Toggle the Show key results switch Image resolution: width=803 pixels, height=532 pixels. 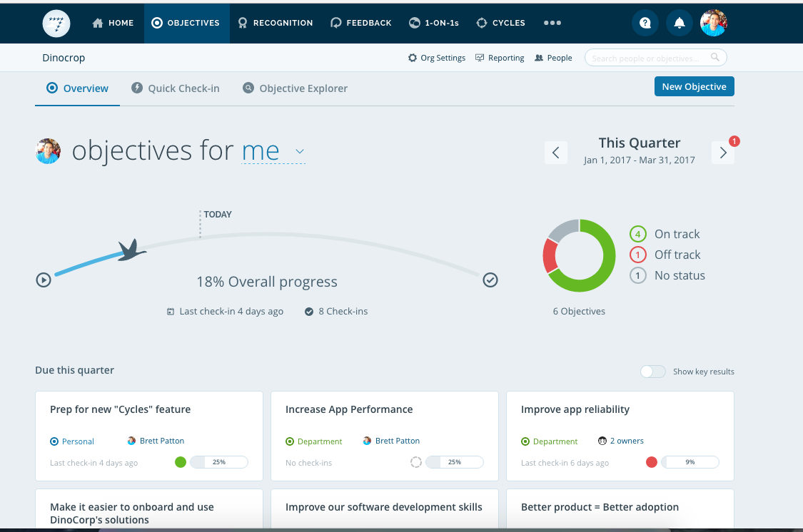coord(652,372)
